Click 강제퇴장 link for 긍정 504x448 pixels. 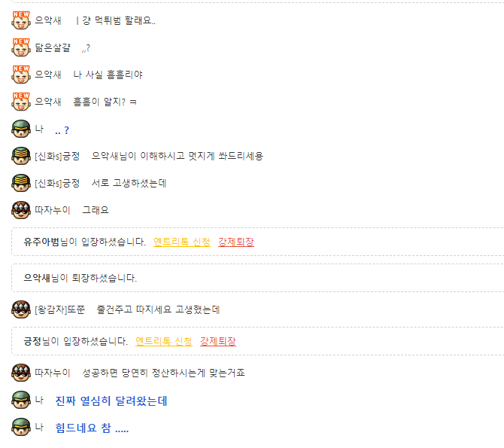pyautogui.click(x=218, y=341)
